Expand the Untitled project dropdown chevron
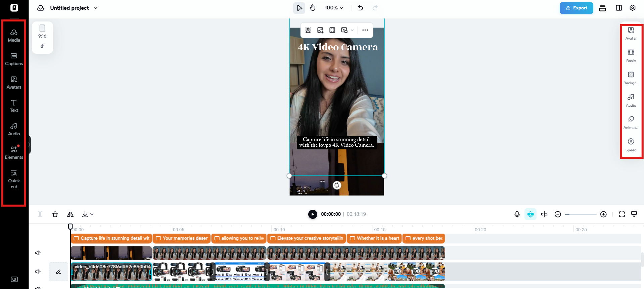 point(96,8)
